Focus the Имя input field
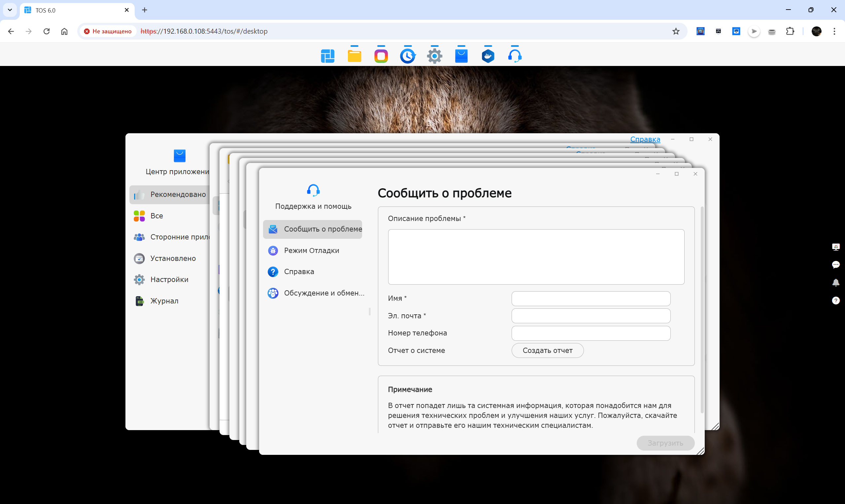 [591, 299]
